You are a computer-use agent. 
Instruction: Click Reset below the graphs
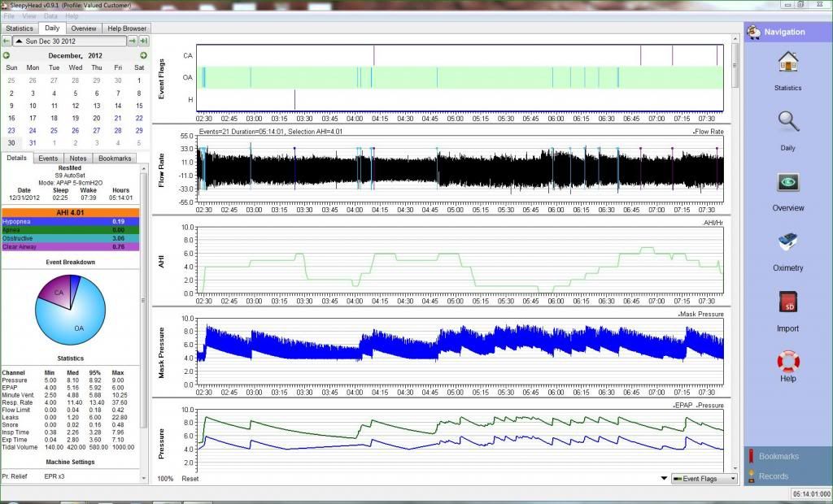point(190,479)
